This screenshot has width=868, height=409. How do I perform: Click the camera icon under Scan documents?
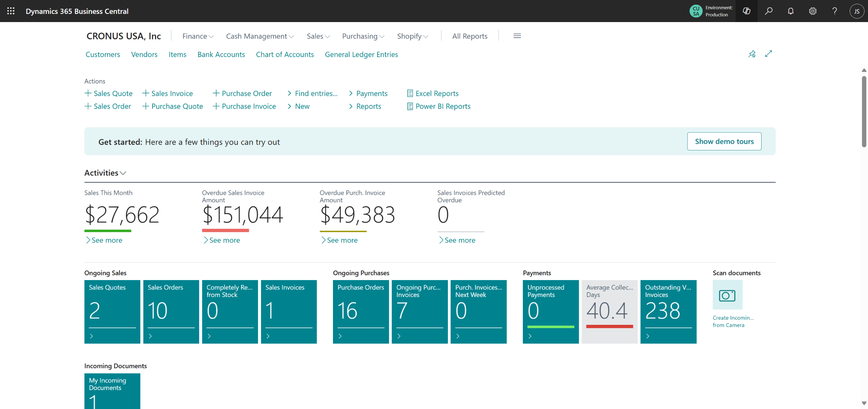click(727, 295)
